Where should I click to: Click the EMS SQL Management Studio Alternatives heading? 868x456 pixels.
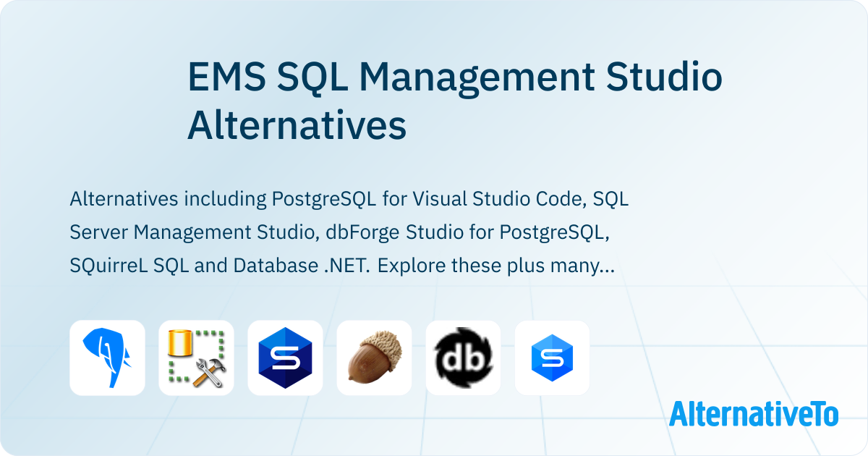pos(455,101)
